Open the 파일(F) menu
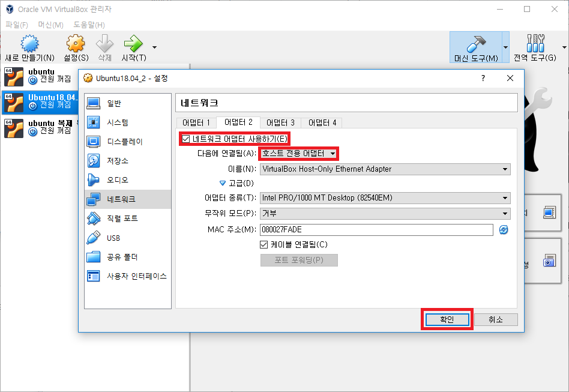This screenshot has height=392, width=569. [17, 25]
